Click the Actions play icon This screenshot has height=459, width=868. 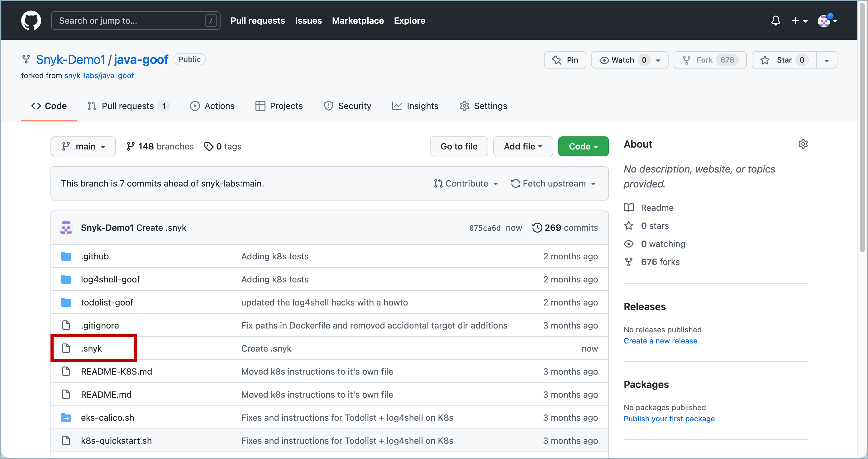(x=195, y=106)
